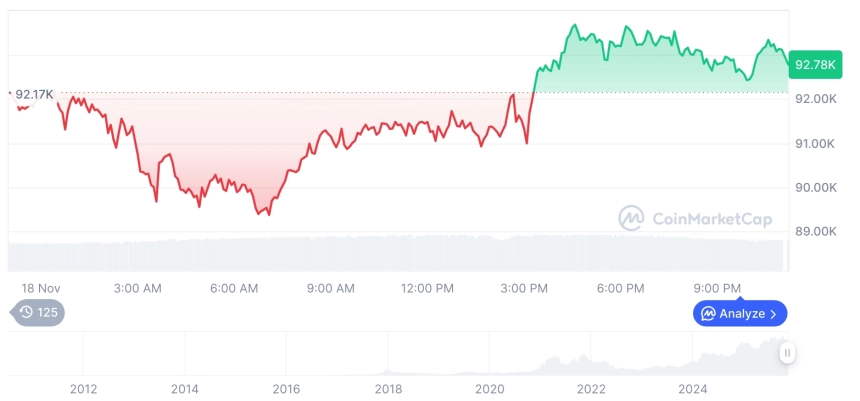Click the 92.17K opening price label
This screenshot has height=401, width=860.
pos(34,94)
